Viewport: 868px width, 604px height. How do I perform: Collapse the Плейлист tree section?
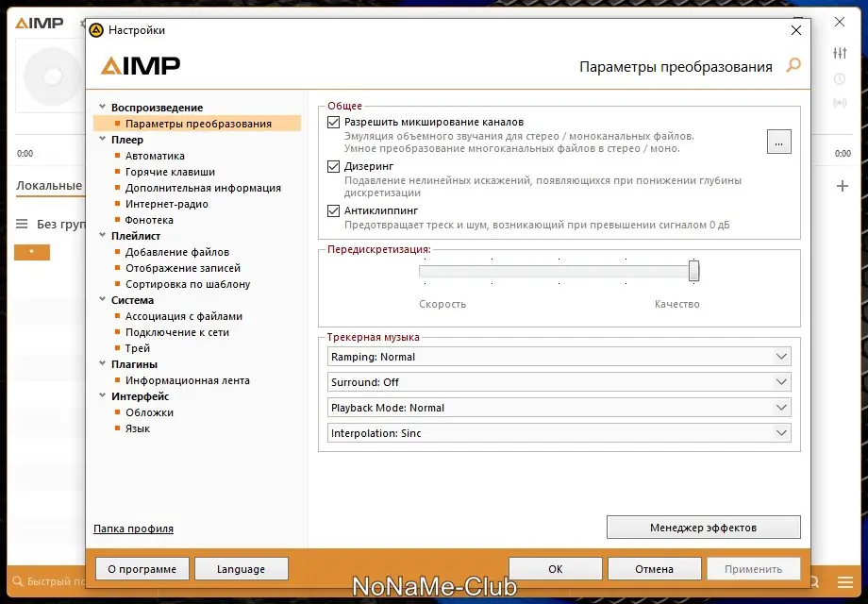(x=102, y=235)
